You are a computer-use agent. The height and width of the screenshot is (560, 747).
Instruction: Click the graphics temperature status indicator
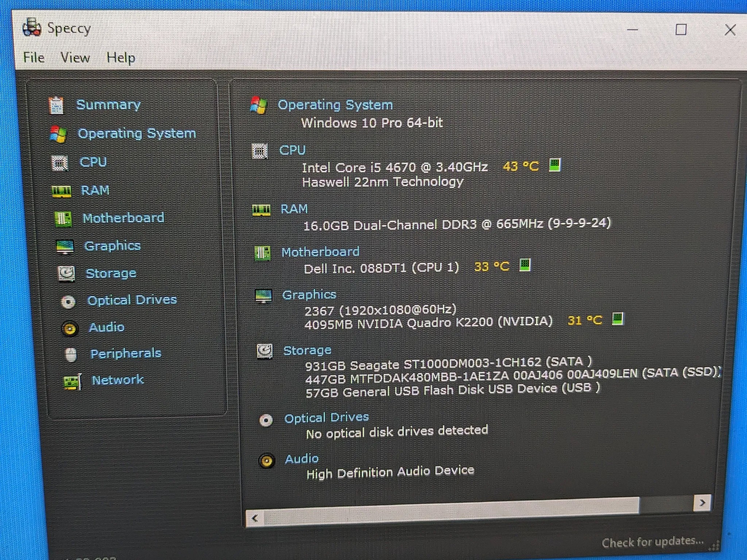tap(618, 319)
